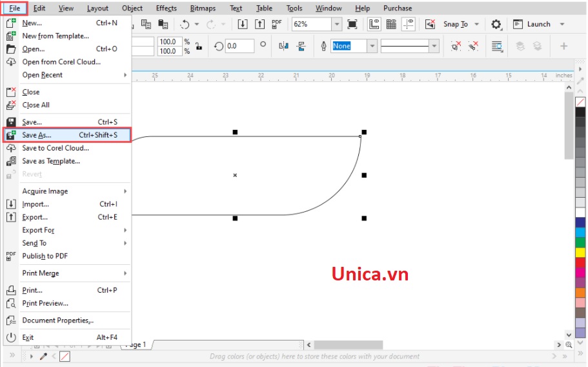Click the top-right selection handle
Image resolution: width=588 pixels, height=367 pixels.
[364, 132]
